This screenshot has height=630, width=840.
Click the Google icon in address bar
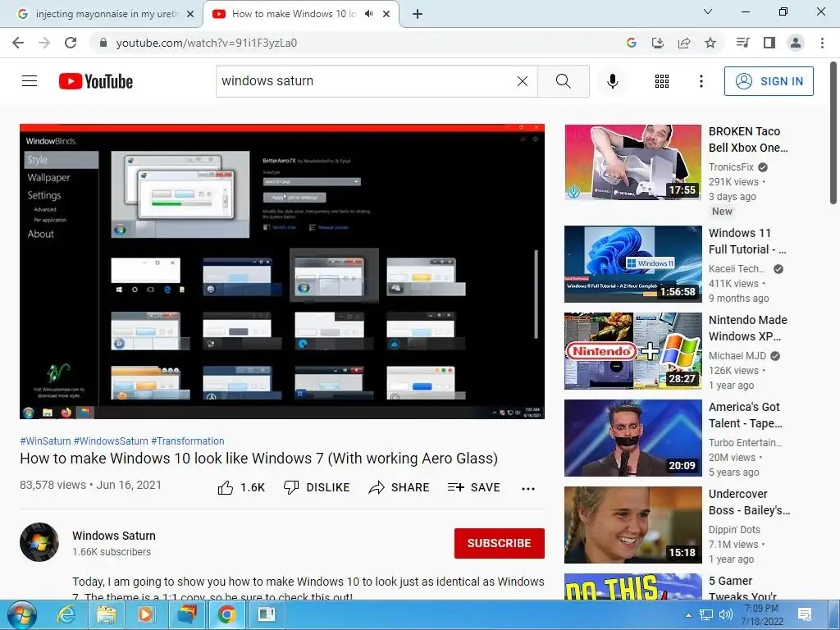tap(632, 43)
